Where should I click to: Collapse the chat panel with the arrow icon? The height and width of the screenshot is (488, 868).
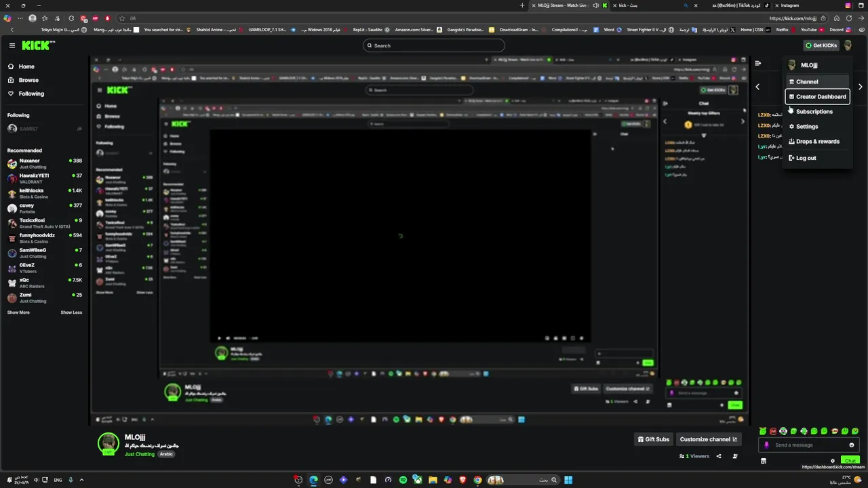(x=758, y=63)
